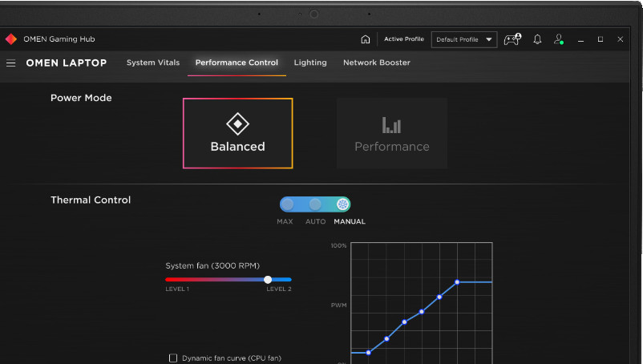Show notifications via the bell icon
This screenshot has width=643, height=364.
click(537, 39)
